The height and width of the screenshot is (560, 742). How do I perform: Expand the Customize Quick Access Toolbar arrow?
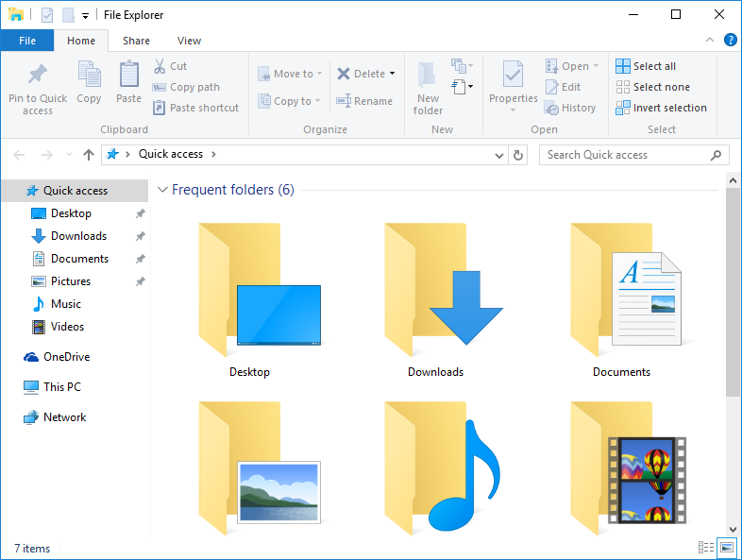[x=85, y=16]
